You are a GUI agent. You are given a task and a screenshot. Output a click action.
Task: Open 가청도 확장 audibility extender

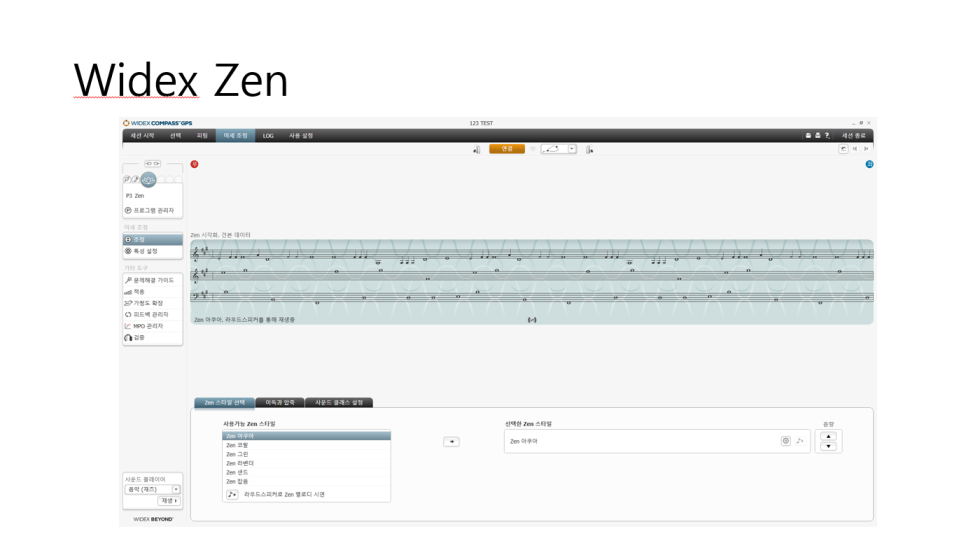point(153,303)
